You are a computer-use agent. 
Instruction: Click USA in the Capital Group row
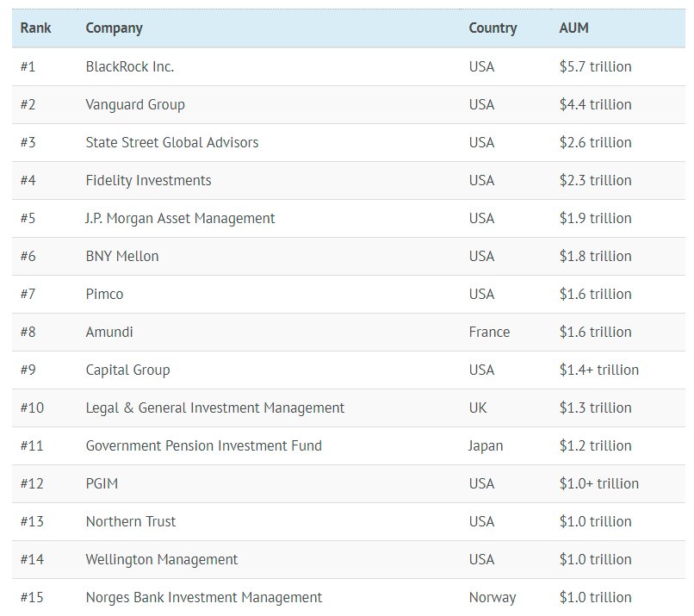tap(481, 370)
